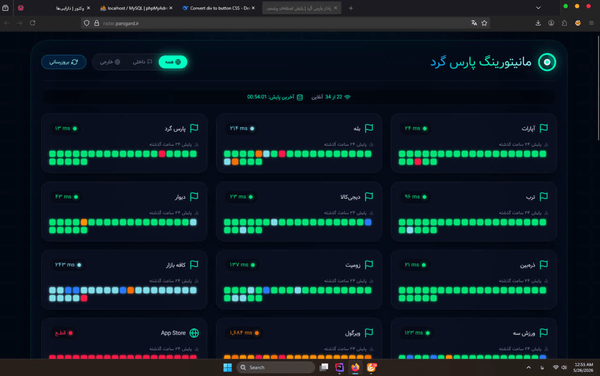Select the خارجی filter option

[x=110, y=62]
